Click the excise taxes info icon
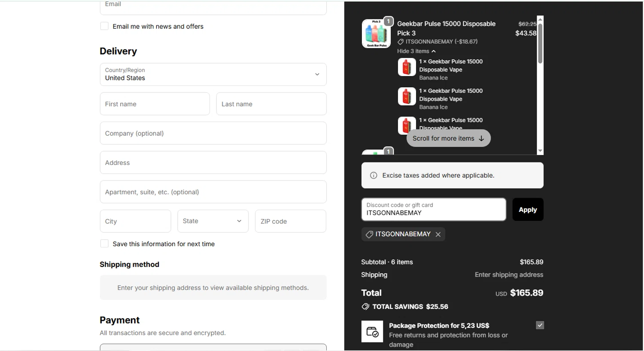The width and height of the screenshot is (644, 351). (x=374, y=175)
